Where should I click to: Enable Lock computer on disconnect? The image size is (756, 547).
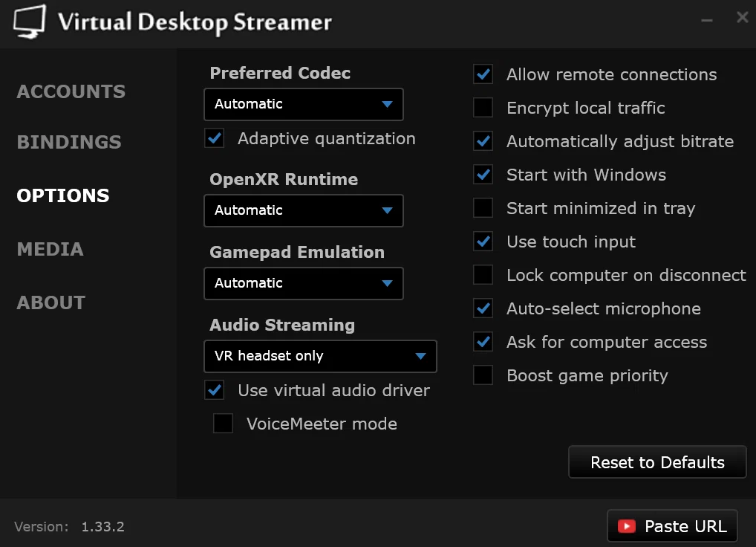pos(483,275)
